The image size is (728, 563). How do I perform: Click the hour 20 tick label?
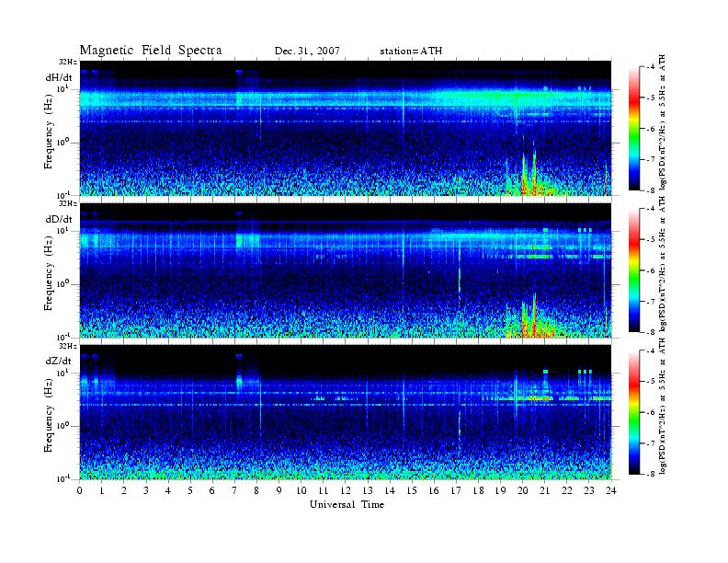click(523, 490)
